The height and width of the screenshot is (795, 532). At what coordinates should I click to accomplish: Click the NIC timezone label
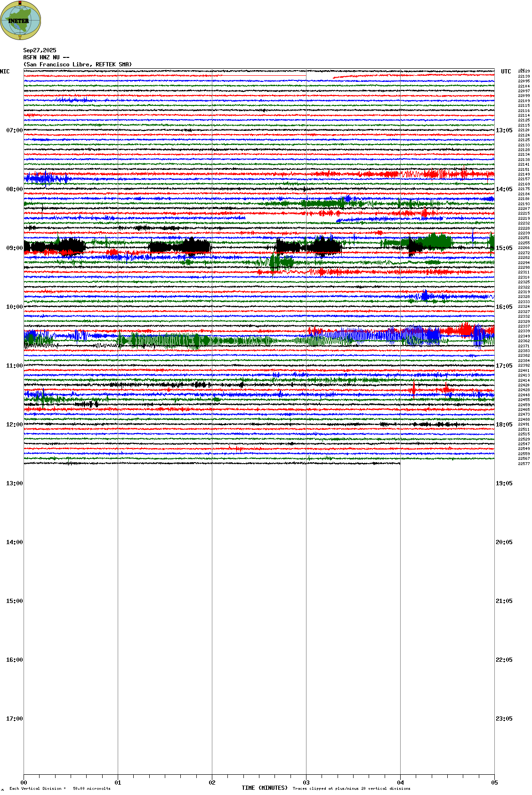point(5,72)
